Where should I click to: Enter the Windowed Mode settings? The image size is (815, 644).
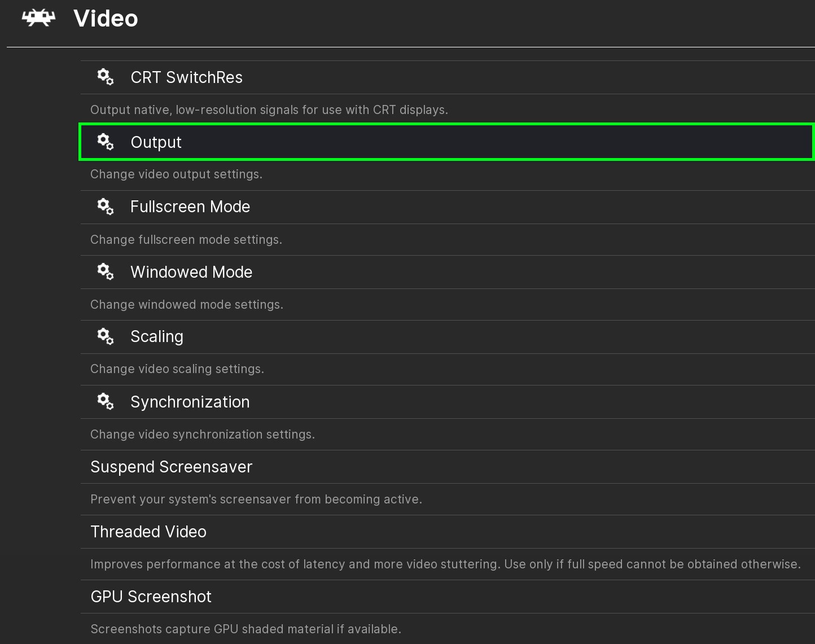pos(191,272)
